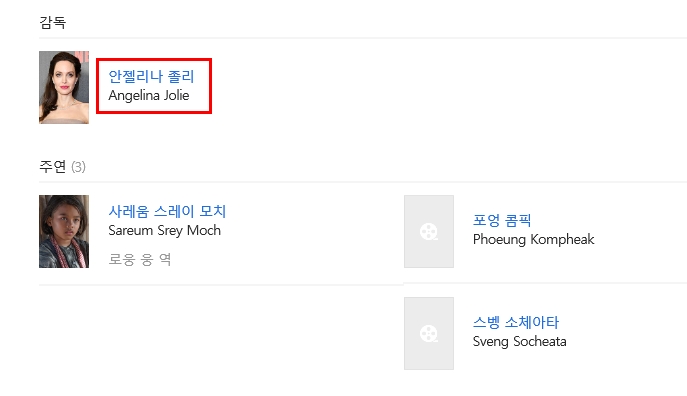
Task: Click the film reel icon beside Phoeung Kompheak
Action: tap(428, 231)
